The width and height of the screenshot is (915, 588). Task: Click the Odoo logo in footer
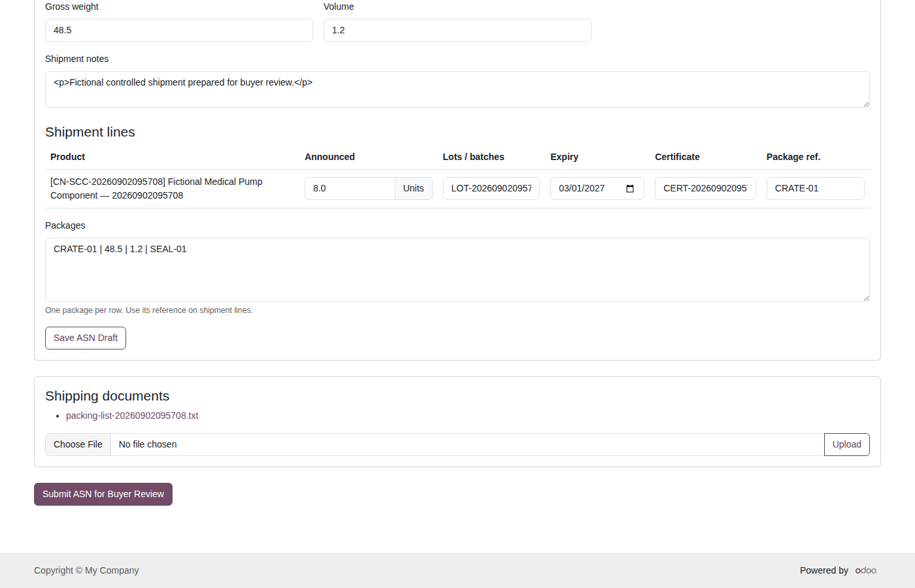(866, 570)
